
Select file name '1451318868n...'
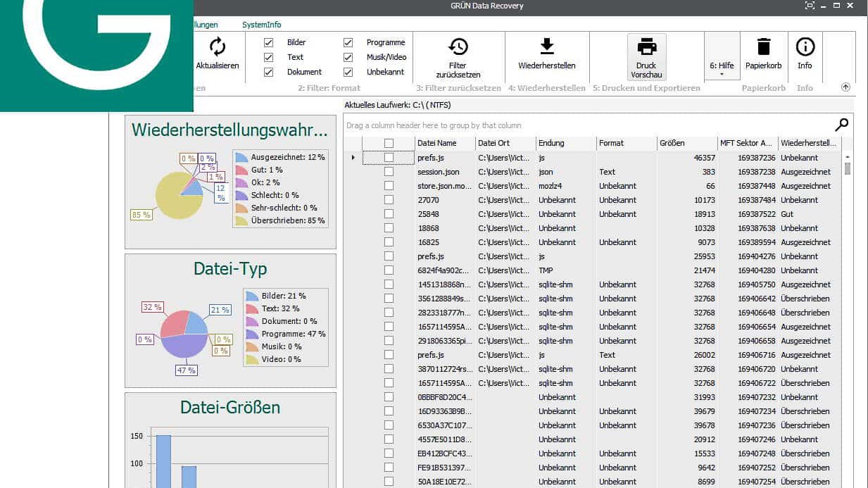click(x=445, y=284)
